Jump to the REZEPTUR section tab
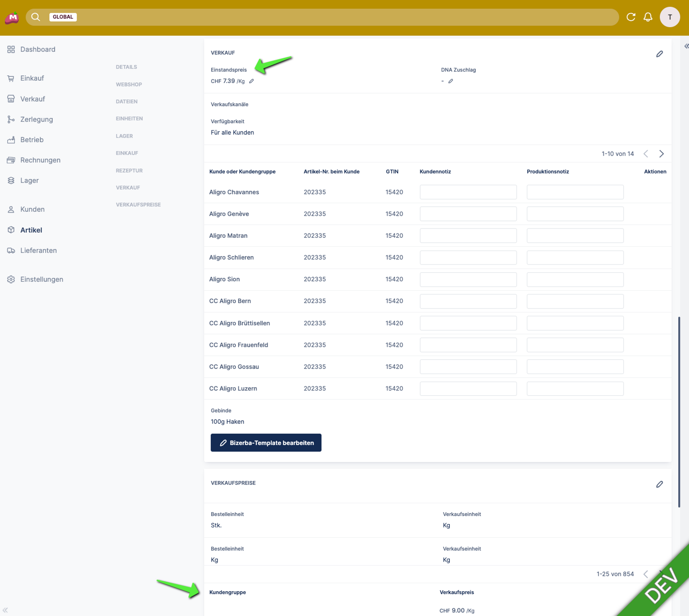 [129, 171]
